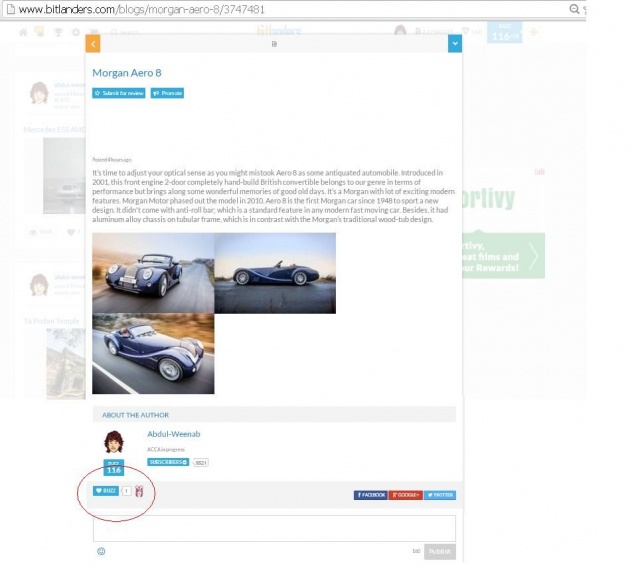
Task: Share the post on Facebook
Action: pos(370,495)
